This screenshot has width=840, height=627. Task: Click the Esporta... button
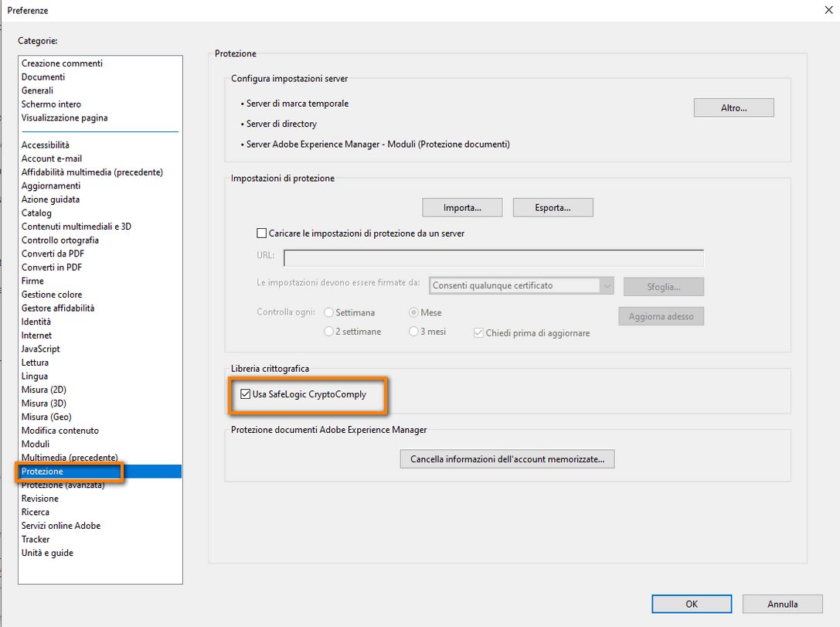coord(553,207)
